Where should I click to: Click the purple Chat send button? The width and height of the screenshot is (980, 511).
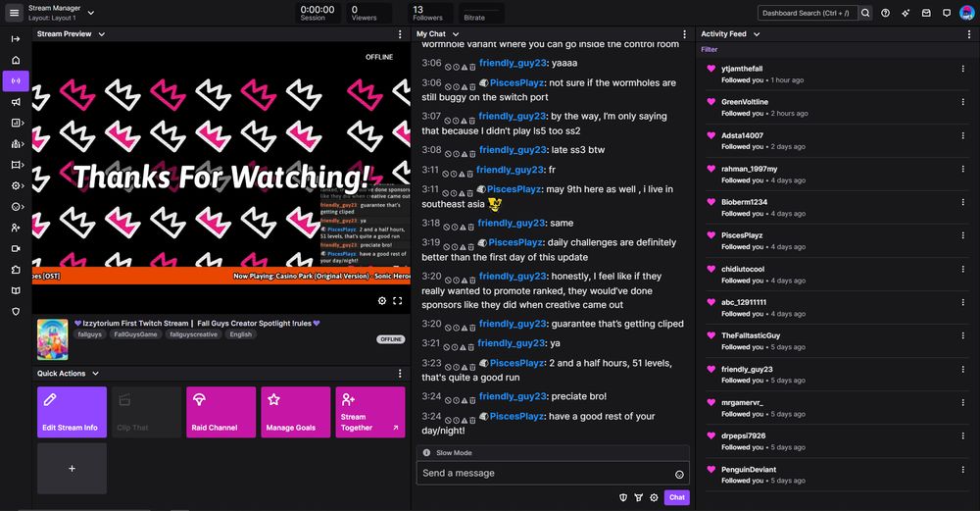(x=677, y=497)
